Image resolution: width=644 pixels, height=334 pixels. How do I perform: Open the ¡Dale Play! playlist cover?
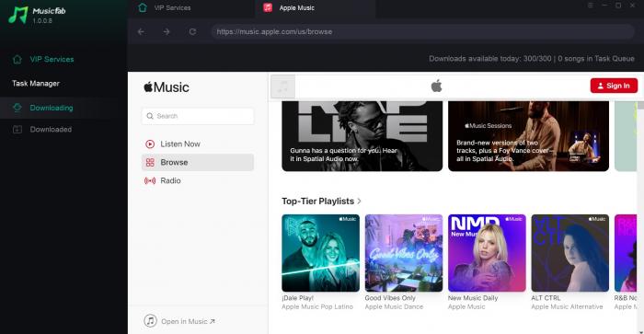point(320,253)
